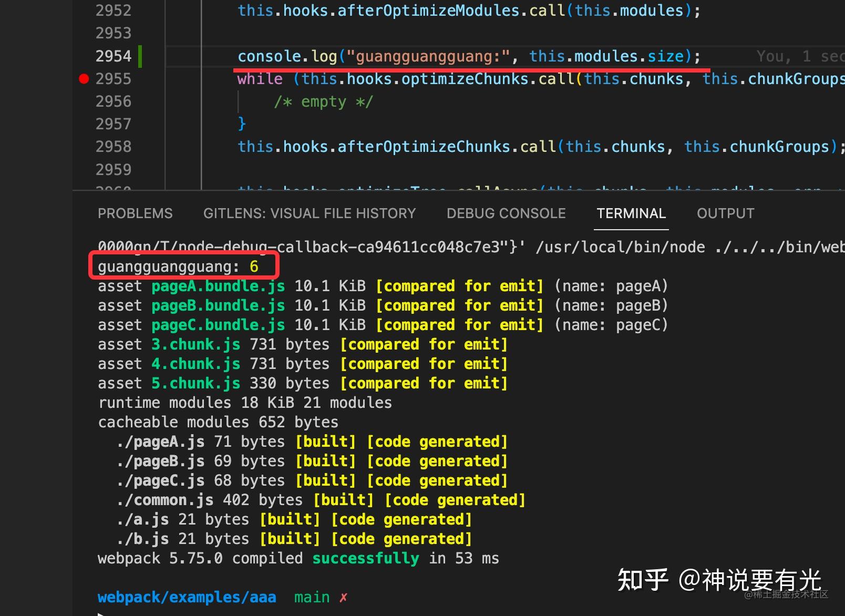Viewport: 845px width, 616px height.
Task: Click the red breakpoint indicator
Action: [83, 78]
